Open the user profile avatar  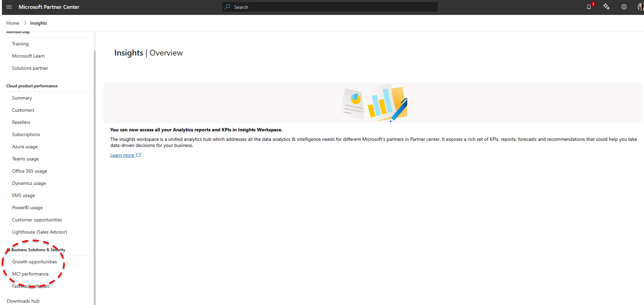640,7
